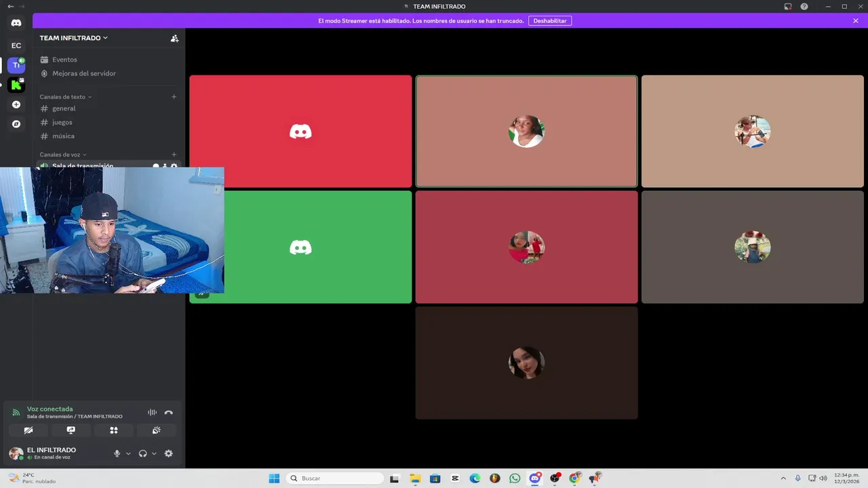The height and width of the screenshot is (488, 868).
Task: Add a server with plus icon
Action: (x=16, y=104)
